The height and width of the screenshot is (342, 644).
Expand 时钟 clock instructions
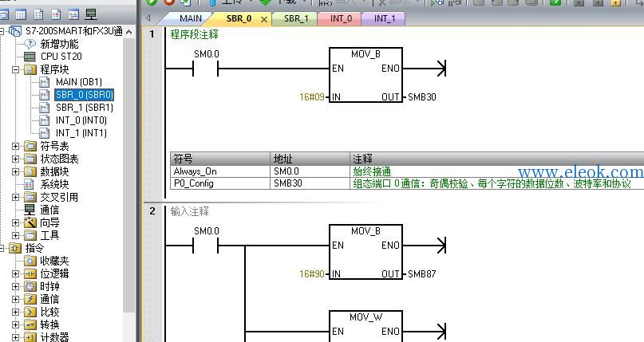(x=16, y=286)
